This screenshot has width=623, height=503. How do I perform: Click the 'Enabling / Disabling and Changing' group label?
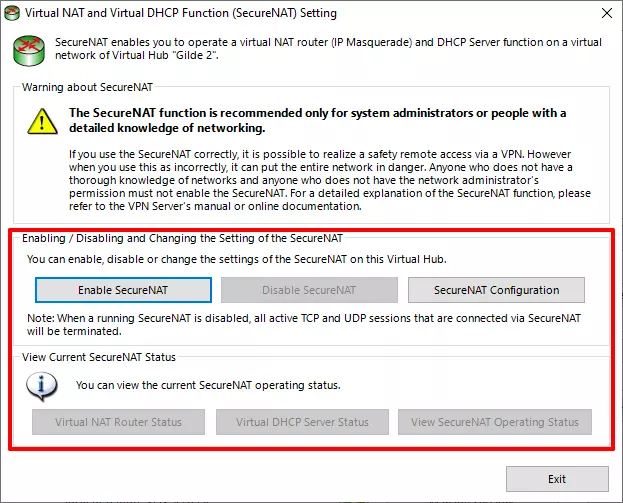coord(183,238)
